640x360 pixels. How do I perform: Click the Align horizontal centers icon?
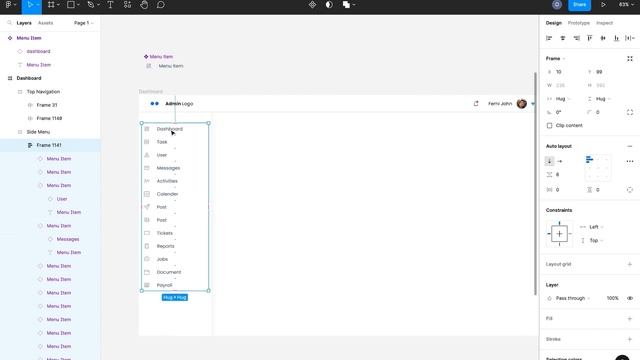[x=563, y=38]
